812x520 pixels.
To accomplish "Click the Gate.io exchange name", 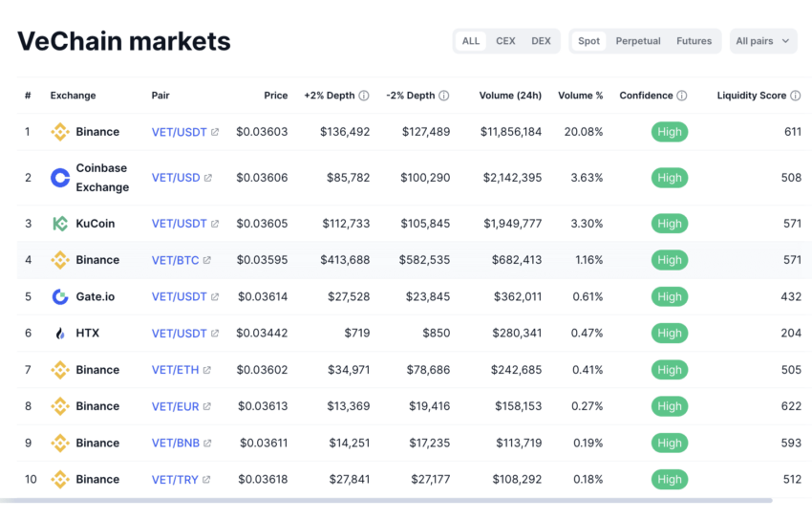I will 96,296.
